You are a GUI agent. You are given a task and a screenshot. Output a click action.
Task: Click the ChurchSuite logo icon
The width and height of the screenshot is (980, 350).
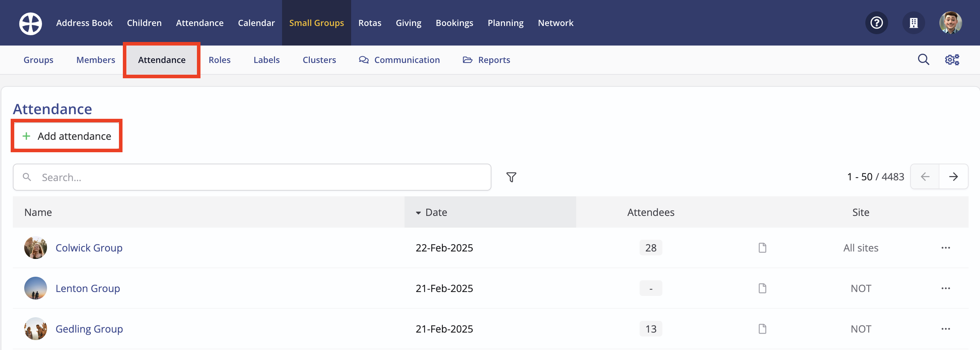point(30,23)
